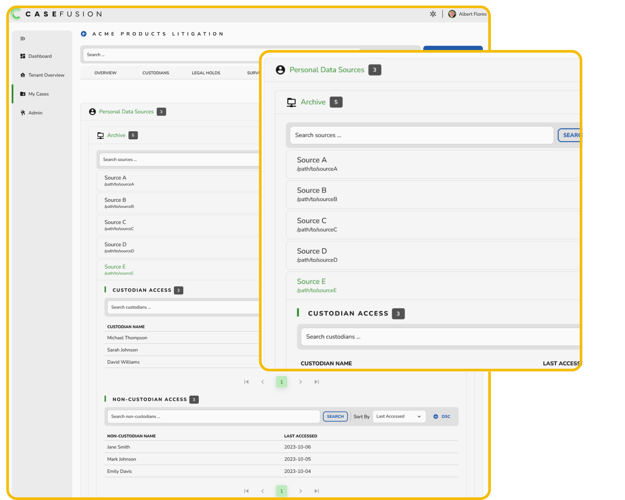Expand Source B in main window
This screenshot has width=625, height=500.
(x=178, y=203)
